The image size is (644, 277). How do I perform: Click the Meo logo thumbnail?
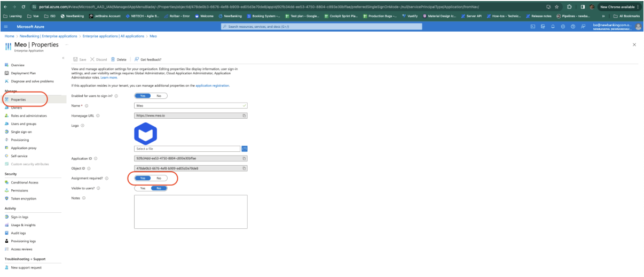click(x=145, y=133)
